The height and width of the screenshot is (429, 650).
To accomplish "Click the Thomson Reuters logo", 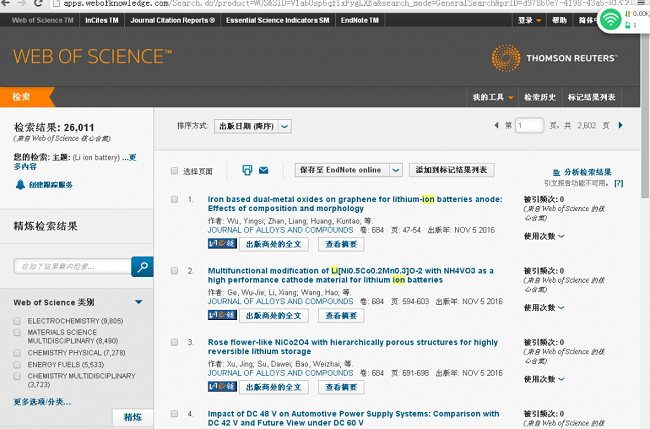I will pos(554,58).
